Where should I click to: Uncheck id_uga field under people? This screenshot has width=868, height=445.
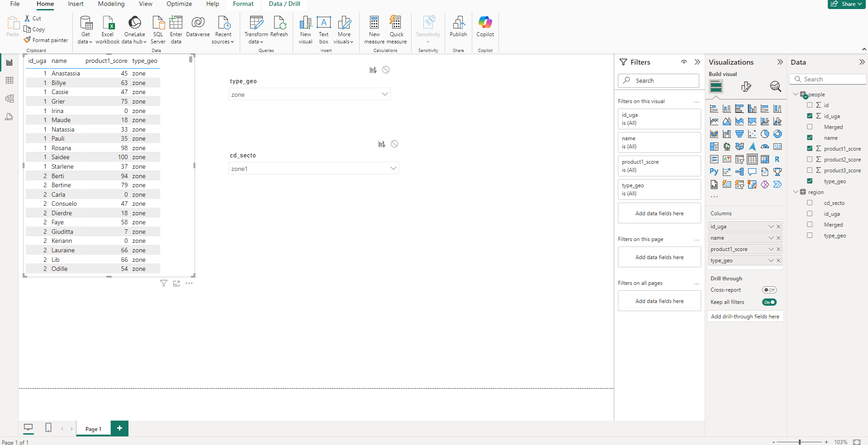tap(810, 116)
